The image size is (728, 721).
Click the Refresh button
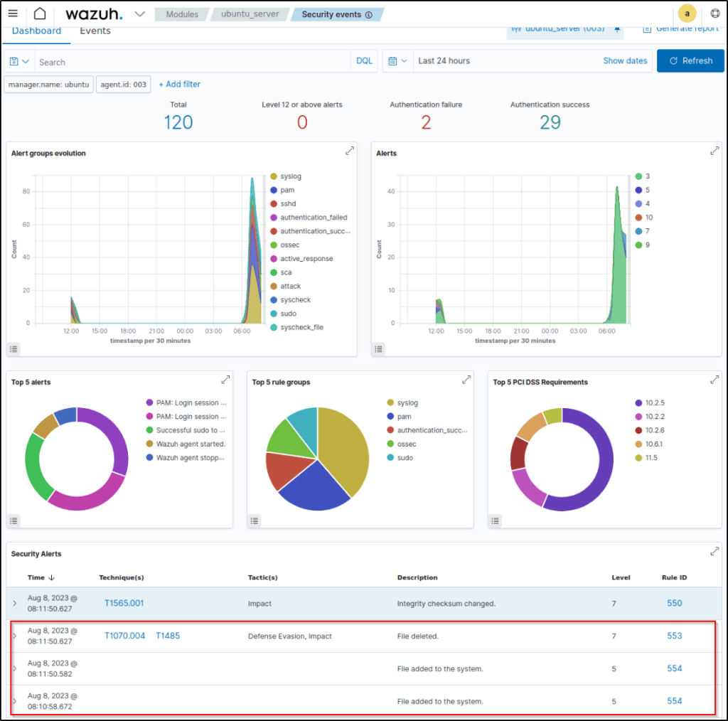coord(690,61)
